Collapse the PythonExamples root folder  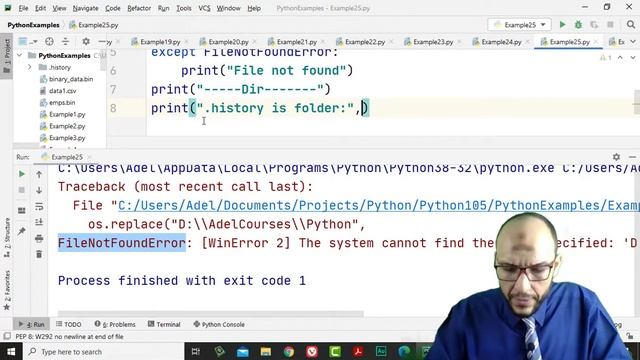[20, 55]
